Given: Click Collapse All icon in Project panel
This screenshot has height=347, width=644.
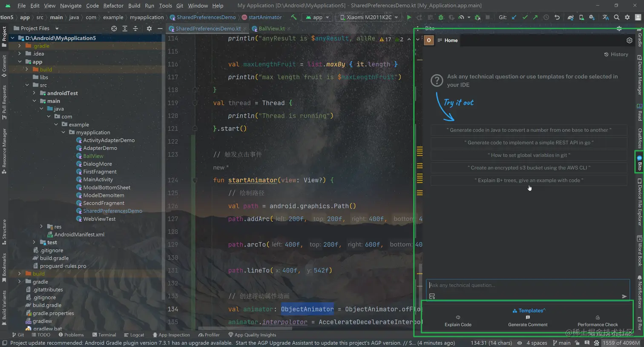Looking at the screenshot, I should (x=135, y=29).
